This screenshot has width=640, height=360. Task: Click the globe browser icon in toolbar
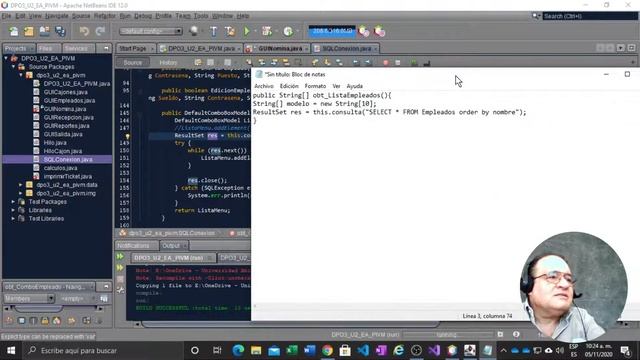pyautogui.click(x=193, y=31)
